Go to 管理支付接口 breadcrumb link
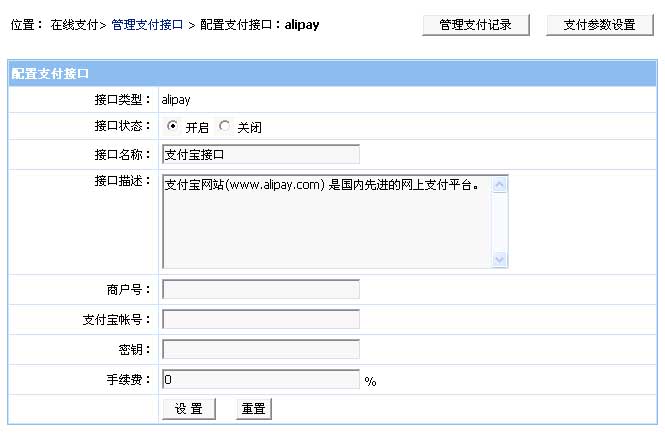 coord(147,25)
